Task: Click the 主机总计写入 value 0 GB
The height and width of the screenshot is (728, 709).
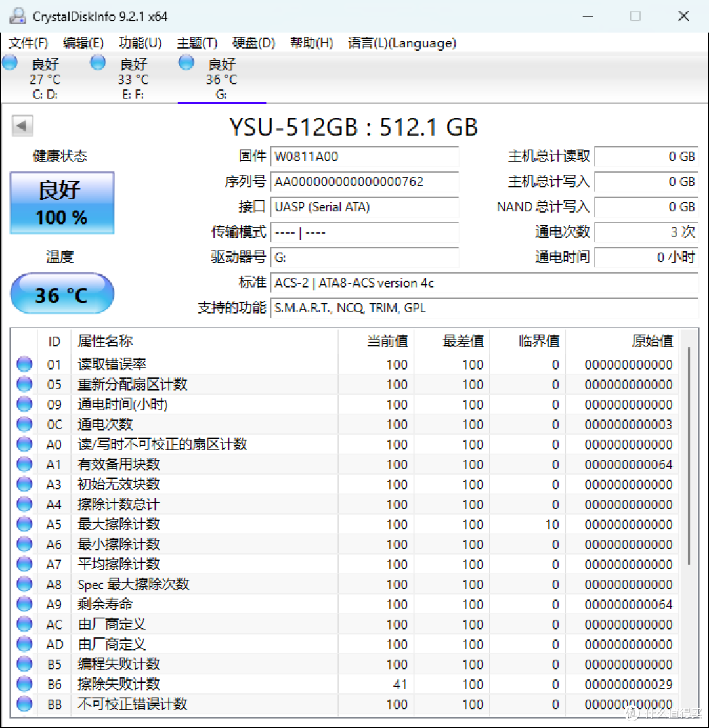Action: (x=647, y=182)
